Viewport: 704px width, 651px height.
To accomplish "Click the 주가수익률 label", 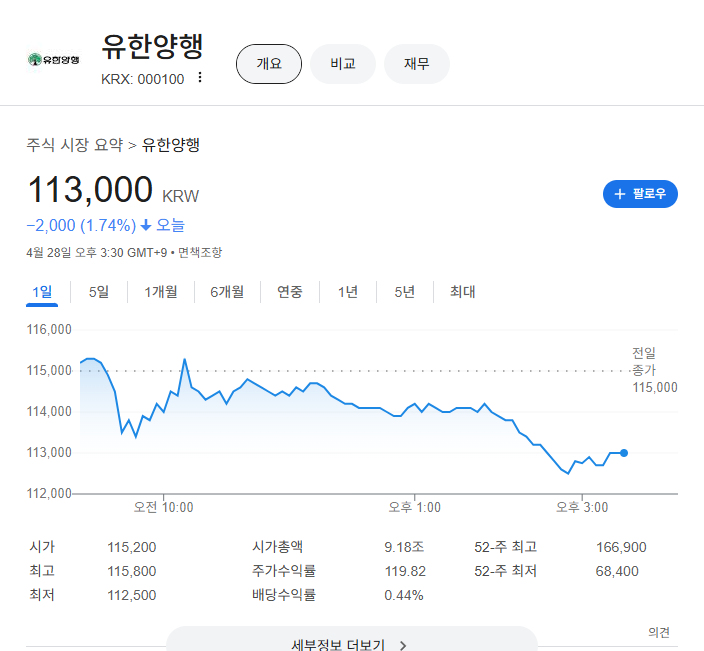I will pyautogui.click(x=284, y=571).
